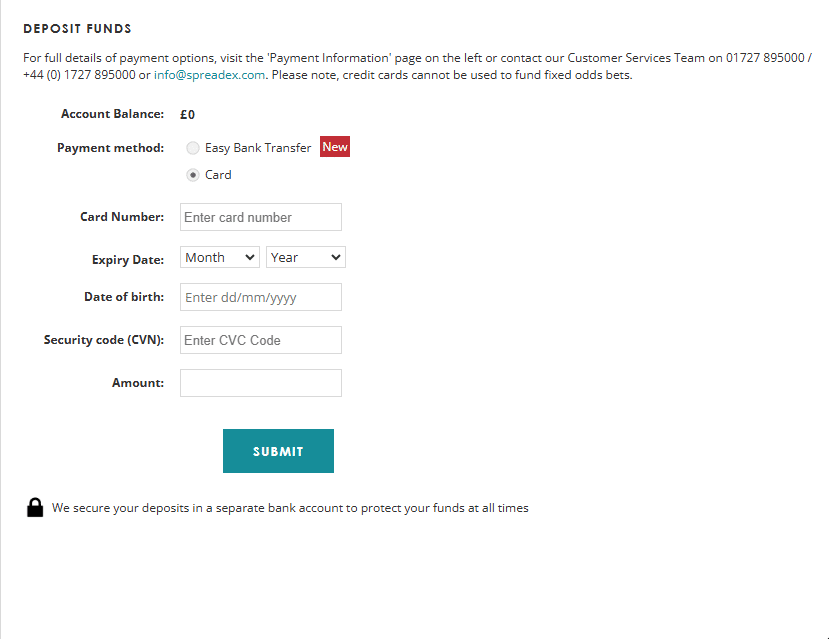The height and width of the screenshot is (639, 829).
Task: Click the Security code (CVN) label
Action: tap(104, 340)
